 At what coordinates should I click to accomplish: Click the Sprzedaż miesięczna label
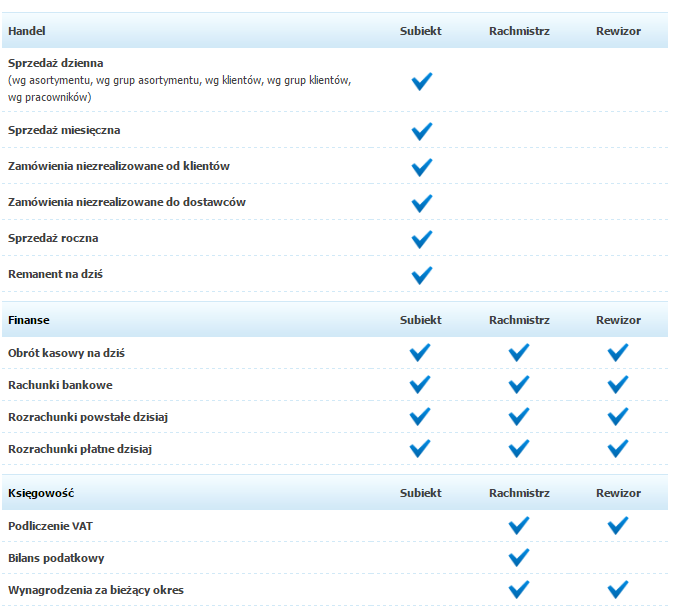tap(64, 130)
